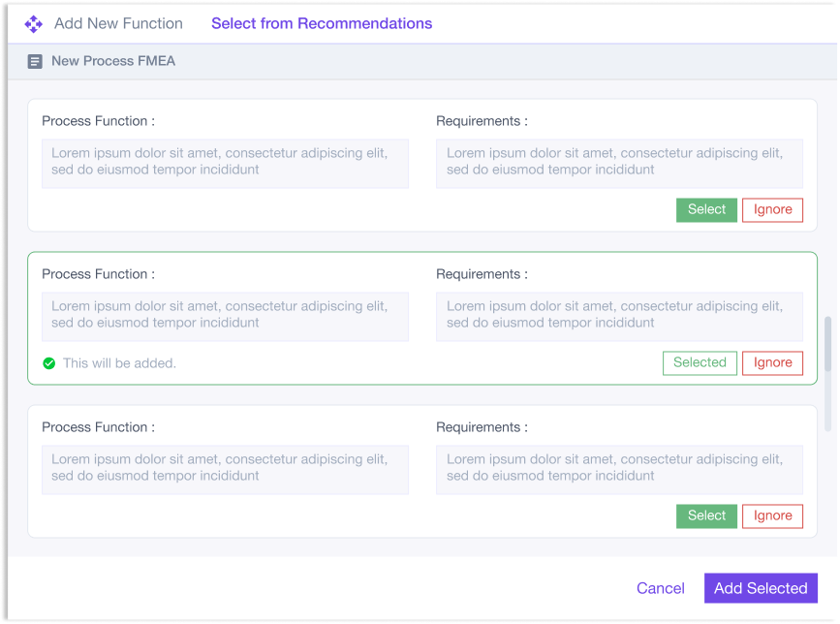
Task: Select the third recommendation card
Action: [x=706, y=515]
